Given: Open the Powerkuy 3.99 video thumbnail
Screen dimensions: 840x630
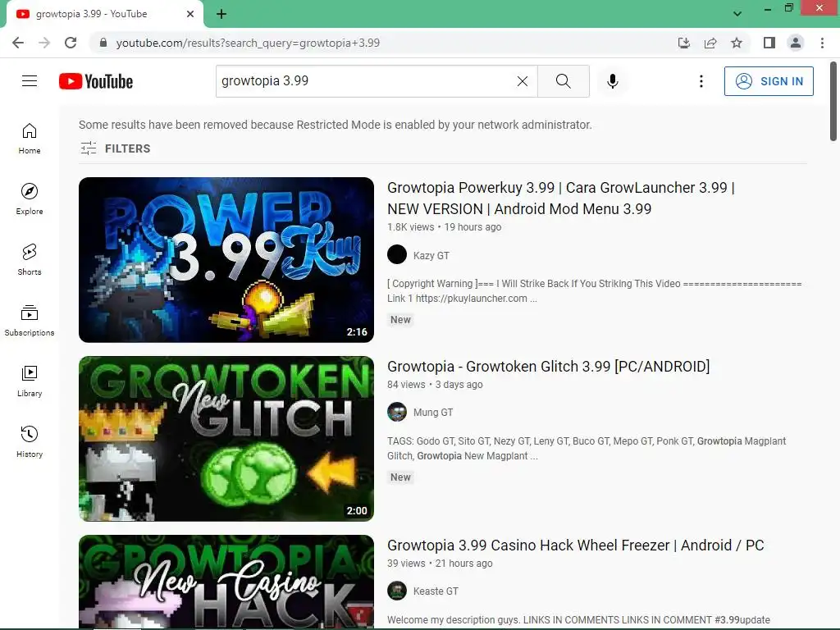Looking at the screenshot, I should coord(226,260).
